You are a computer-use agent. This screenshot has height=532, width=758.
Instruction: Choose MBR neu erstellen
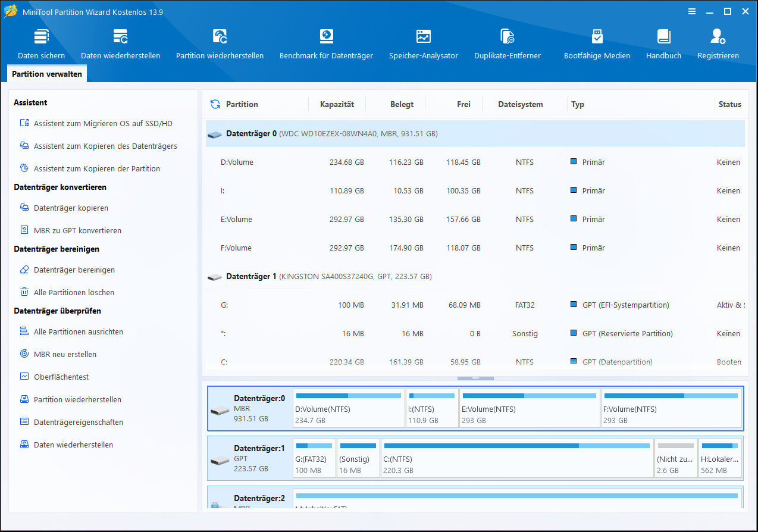[58, 354]
